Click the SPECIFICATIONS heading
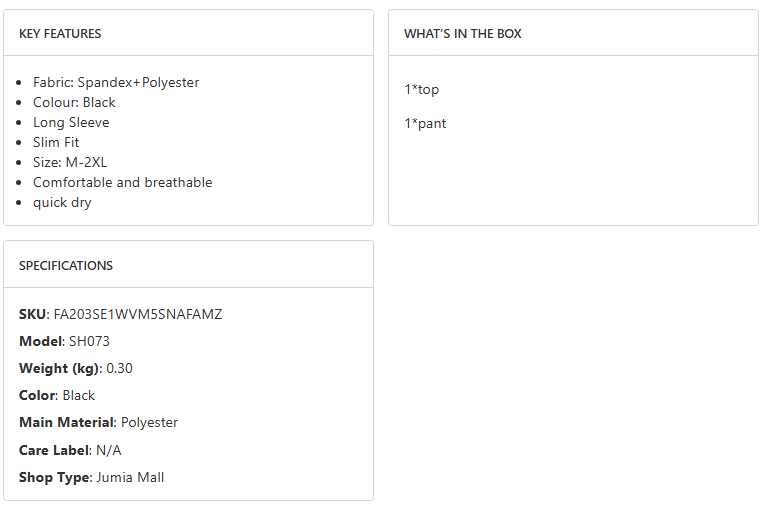Screen dimensions: 765x508 click(x=66, y=266)
